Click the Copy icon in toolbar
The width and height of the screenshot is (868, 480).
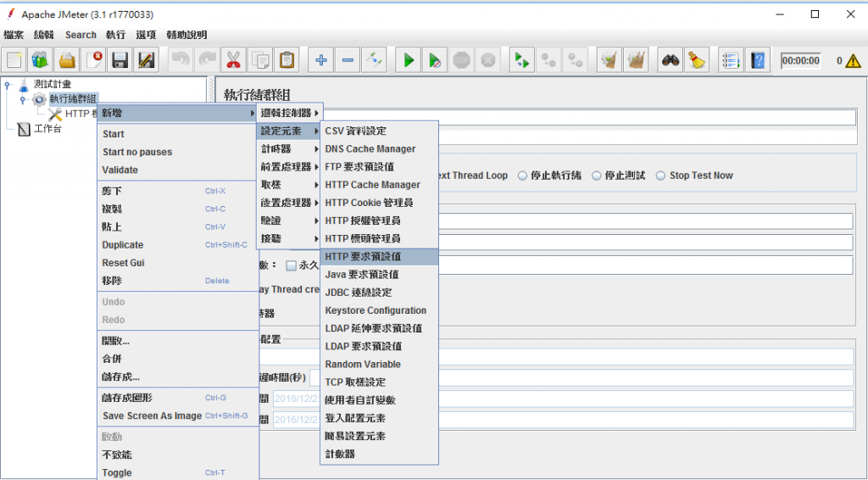click(259, 60)
